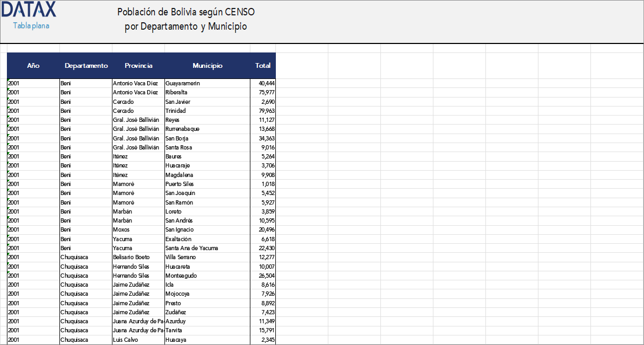Select the Riberalta total value 75,977
The image size is (644, 345).
264,92
